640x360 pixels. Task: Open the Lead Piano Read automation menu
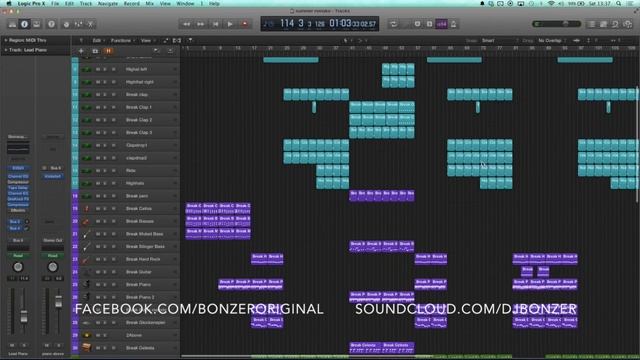[x=18, y=256]
